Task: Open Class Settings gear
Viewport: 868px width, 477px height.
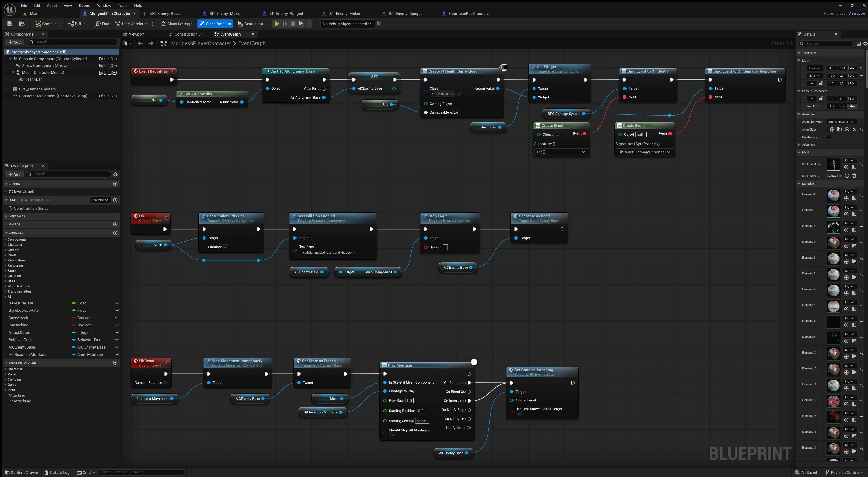Action: pyautogui.click(x=163, y=24)
